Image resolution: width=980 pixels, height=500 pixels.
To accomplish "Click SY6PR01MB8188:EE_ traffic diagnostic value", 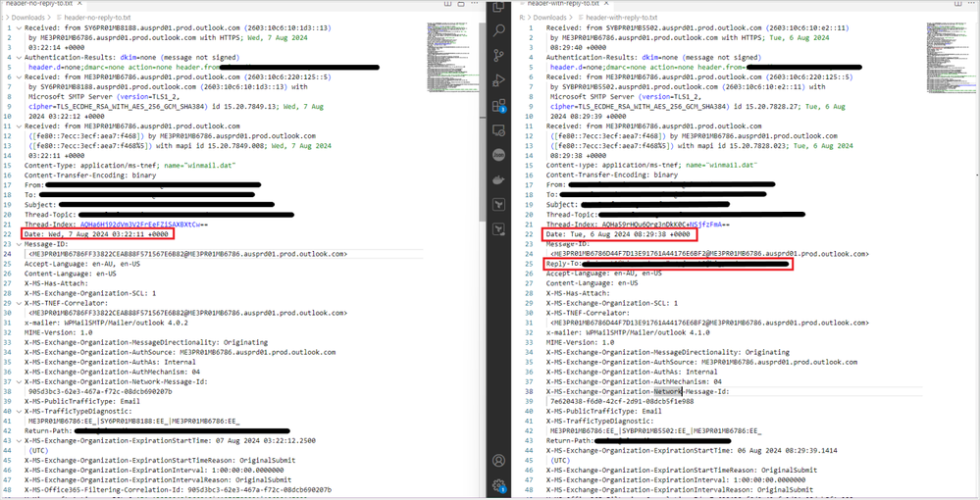I will coord(135,422).
